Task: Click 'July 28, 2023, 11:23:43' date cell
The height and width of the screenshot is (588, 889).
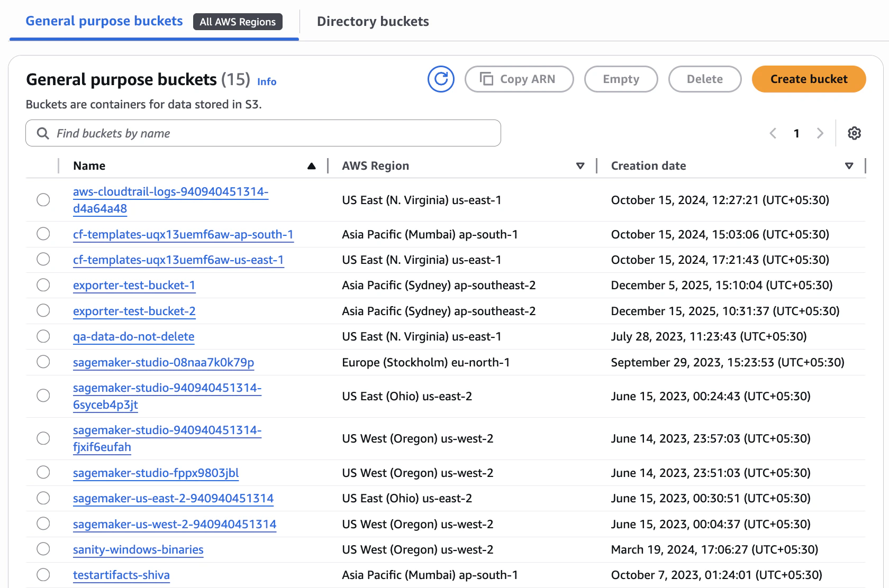Action: pos(709,336)
